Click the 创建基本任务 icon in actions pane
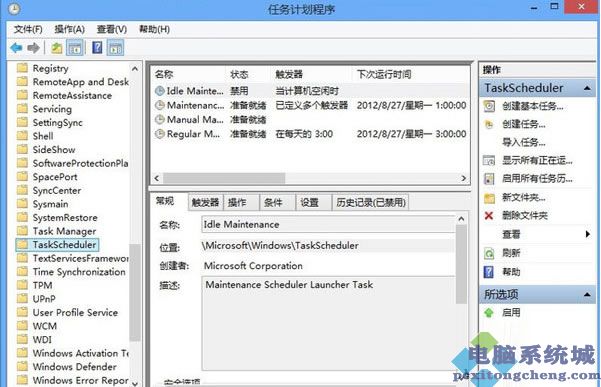Image resolution: width=601 pixels, height=387 pixels. 489,106
